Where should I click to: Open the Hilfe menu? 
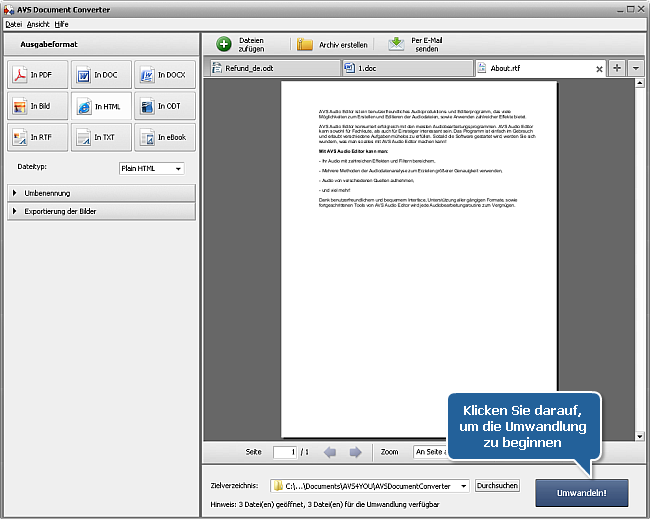tap(61, 24)
